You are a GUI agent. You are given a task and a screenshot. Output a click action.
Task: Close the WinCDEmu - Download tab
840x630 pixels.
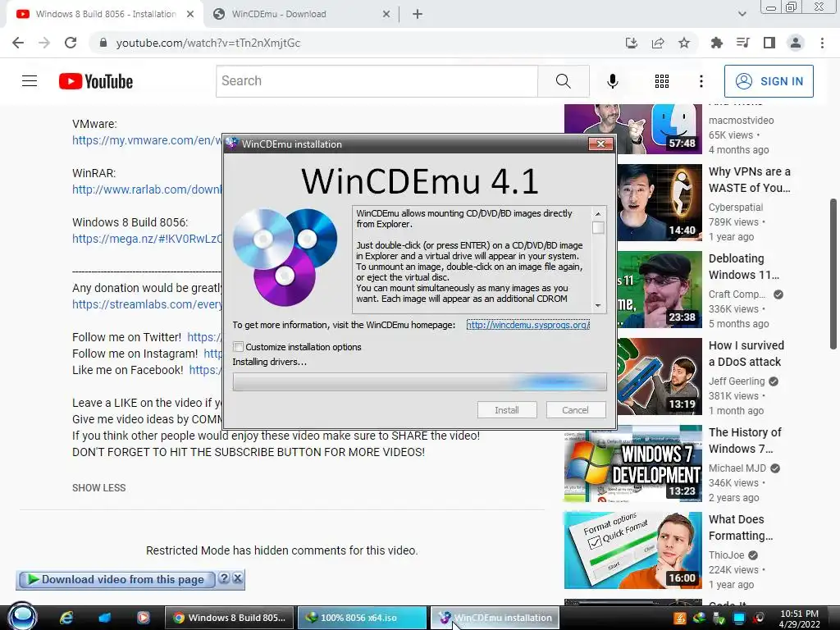point(386,14)
